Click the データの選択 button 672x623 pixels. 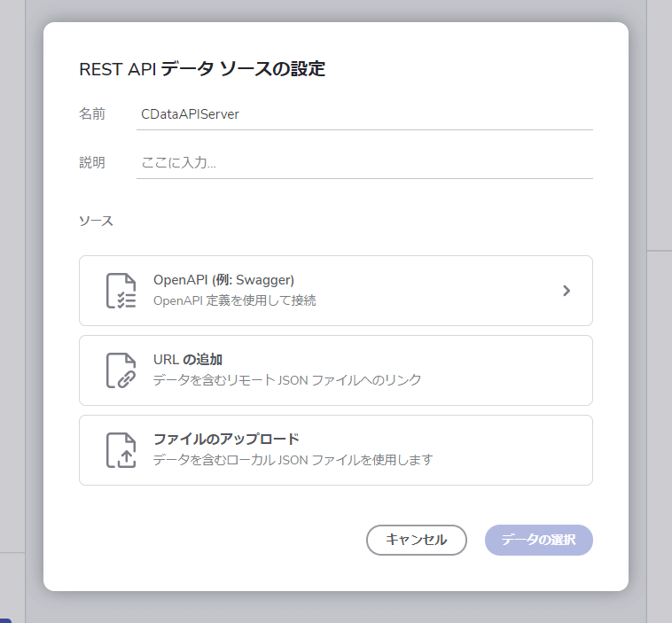[538, 540]
